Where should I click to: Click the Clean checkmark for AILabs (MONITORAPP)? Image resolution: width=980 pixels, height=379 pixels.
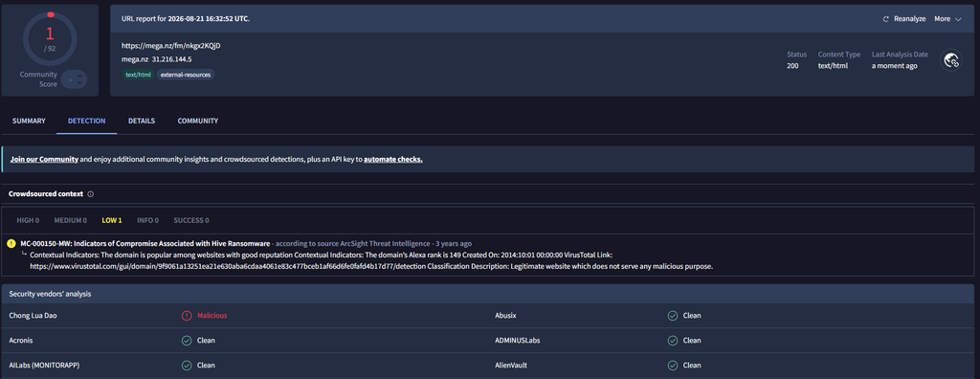[187, 366]
